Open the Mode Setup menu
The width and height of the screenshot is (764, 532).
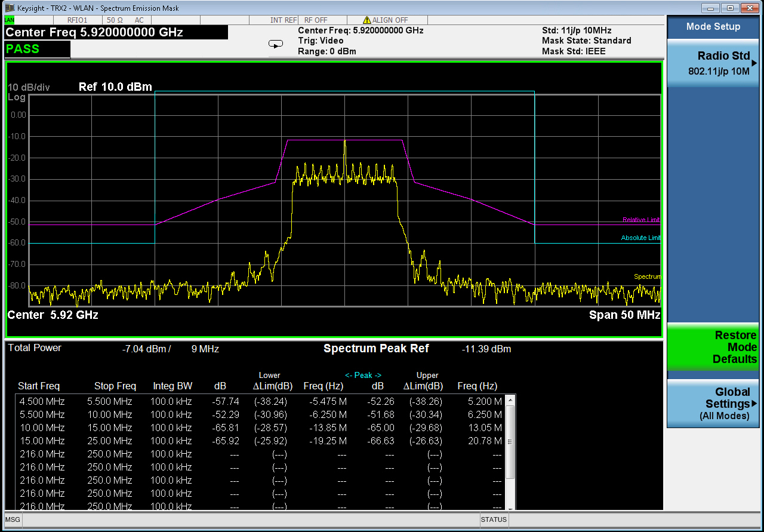coord(713,26)
